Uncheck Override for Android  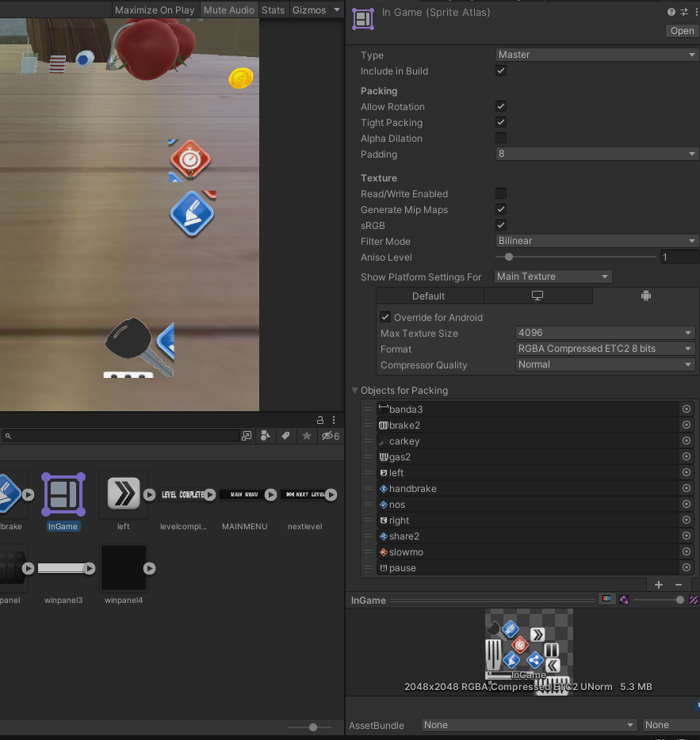(x=384, y=317)
